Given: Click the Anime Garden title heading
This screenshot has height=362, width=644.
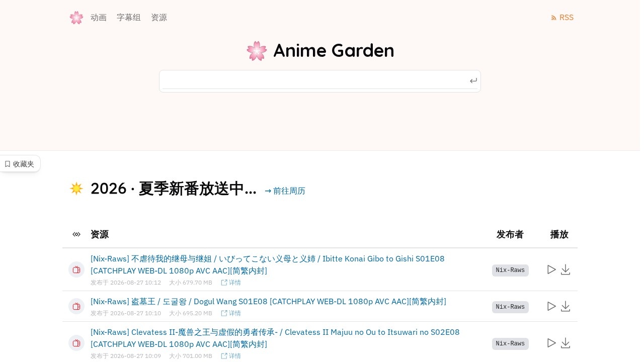Looking at the screenshot, I should (x=334, y=51).
